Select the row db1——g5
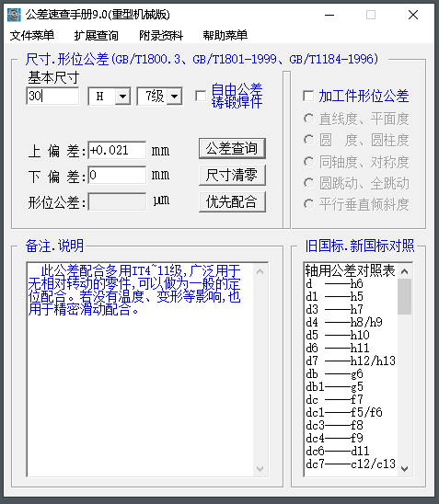The height and width of the screenshot is (504, 439). pos(351,386)
